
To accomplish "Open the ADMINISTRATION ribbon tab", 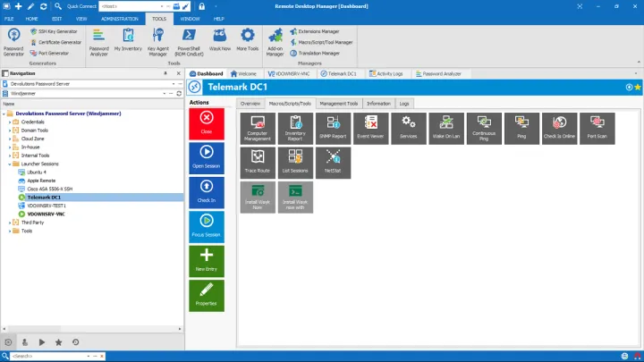I will [119, 18].
